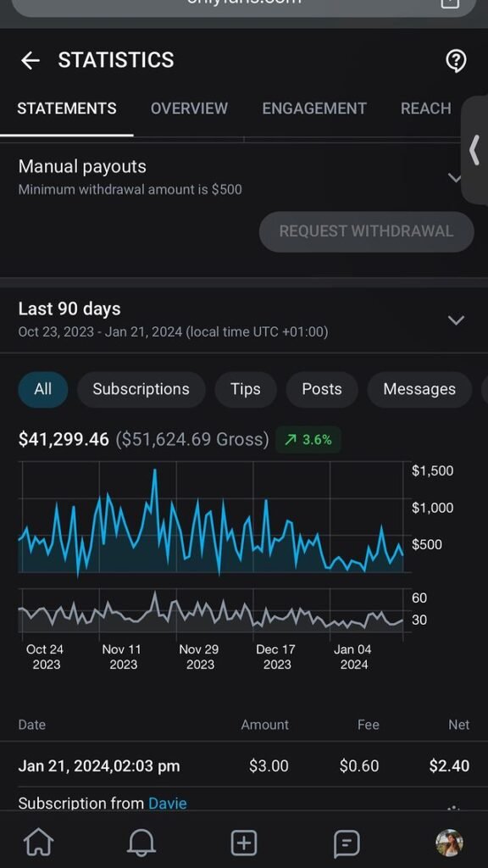488x868 pixels.
Task: Click the $1,500 chart axis label
Action: (433, 471)
